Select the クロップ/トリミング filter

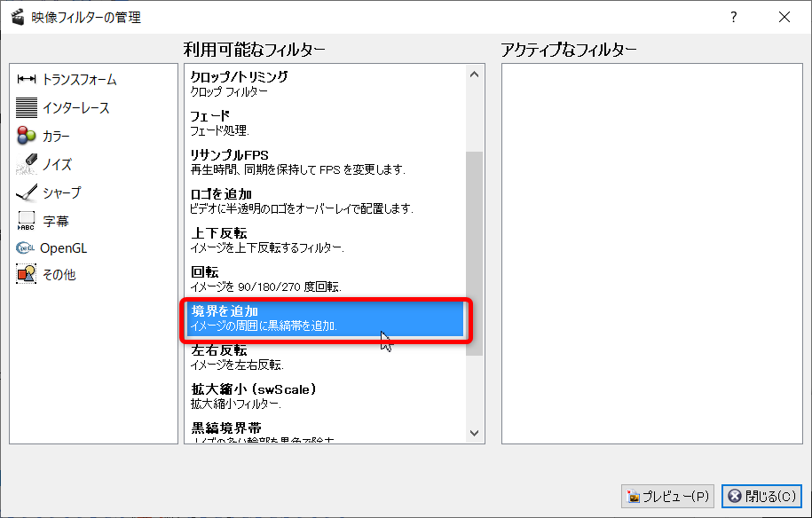pos(324,83)
